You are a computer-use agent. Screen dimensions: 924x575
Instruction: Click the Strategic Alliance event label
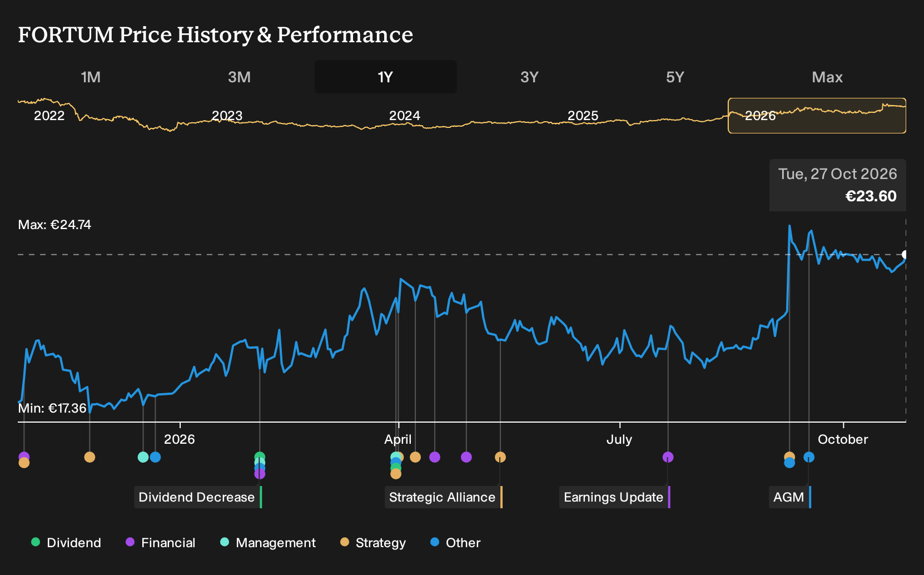(443, 497)
